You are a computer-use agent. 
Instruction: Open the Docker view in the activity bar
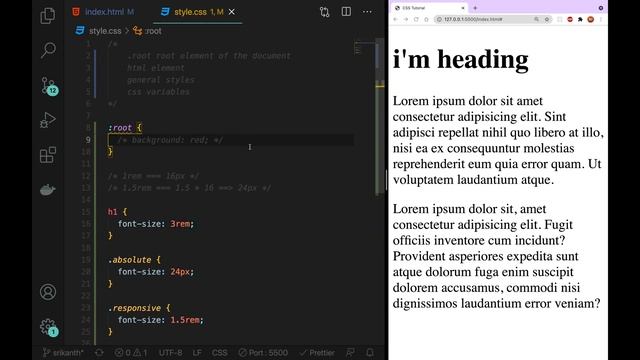point(48,190)
